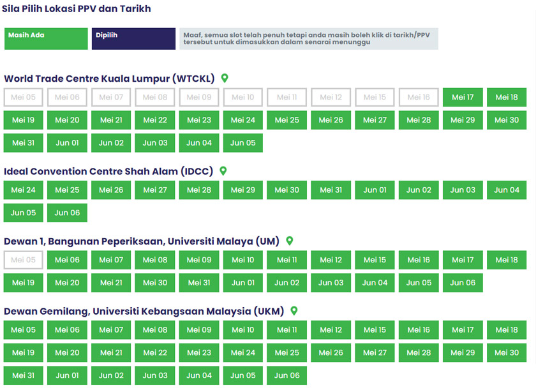Choose Jun 05 slot at WTCKL

click(242, 143)
